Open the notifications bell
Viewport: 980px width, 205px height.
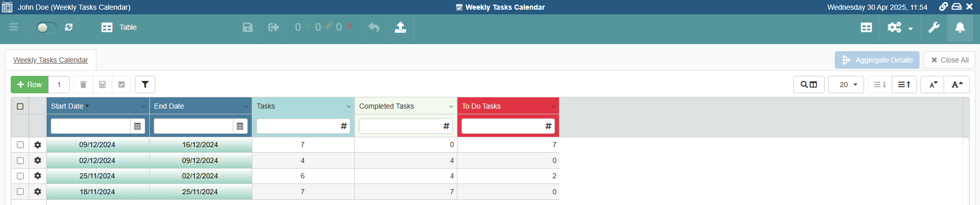pos(960,28)
